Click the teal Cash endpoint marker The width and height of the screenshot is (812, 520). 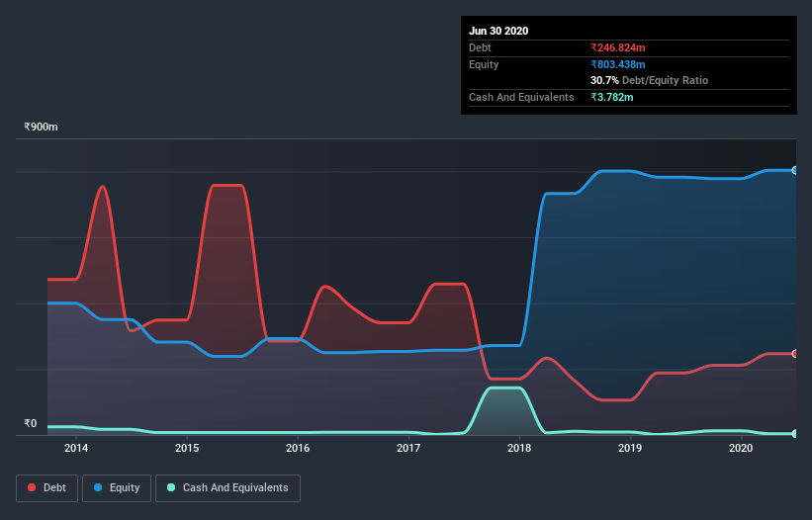(x=795, y=434)
